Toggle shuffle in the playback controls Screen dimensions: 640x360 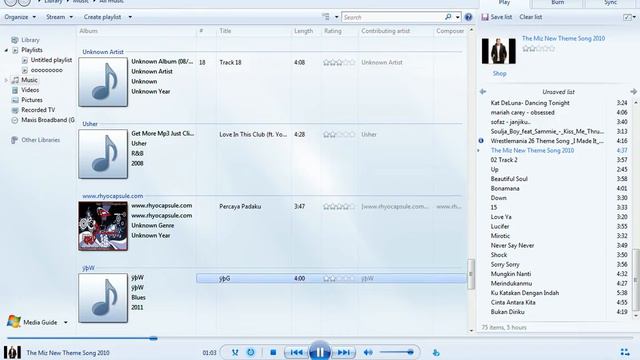click(x=235, y=352)
